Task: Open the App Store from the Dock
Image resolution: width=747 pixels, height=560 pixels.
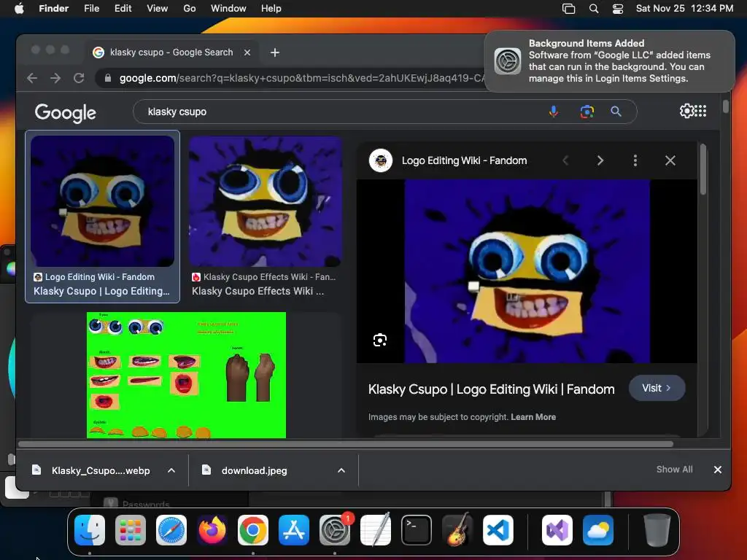Action: pyautogui.click(x=294, y=530)
